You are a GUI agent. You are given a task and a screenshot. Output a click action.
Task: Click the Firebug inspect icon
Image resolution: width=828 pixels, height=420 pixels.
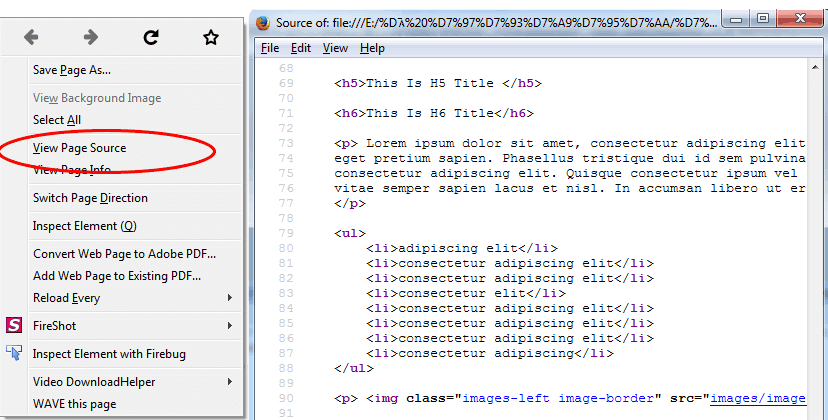14,353
